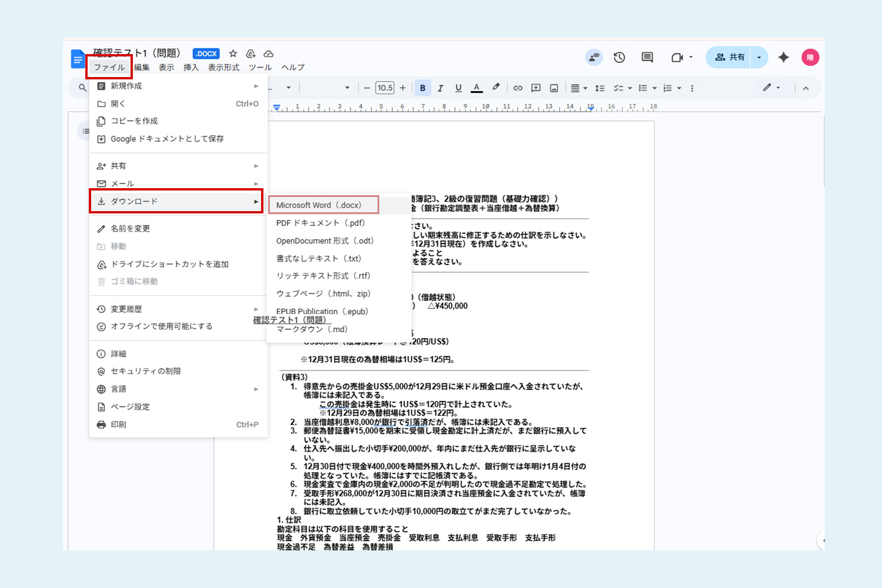Screen dimensions: 882x588
Task: Click the highlight color pen icon
Action: [x=496, y=88]
